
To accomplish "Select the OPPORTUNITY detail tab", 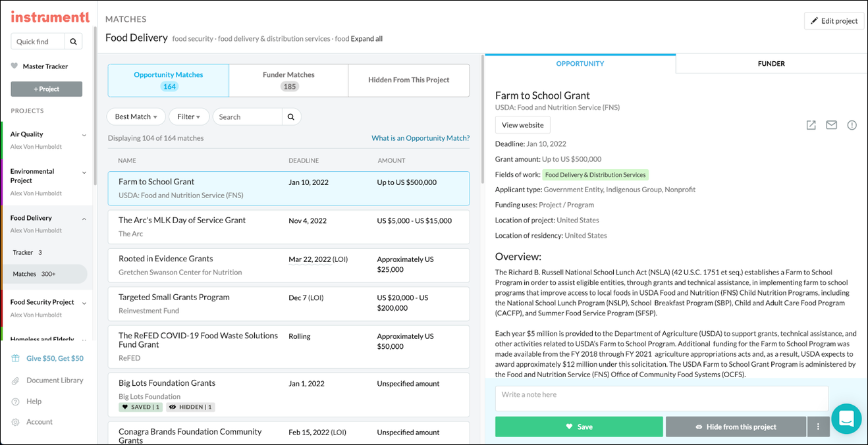I will tap(580, 64).
